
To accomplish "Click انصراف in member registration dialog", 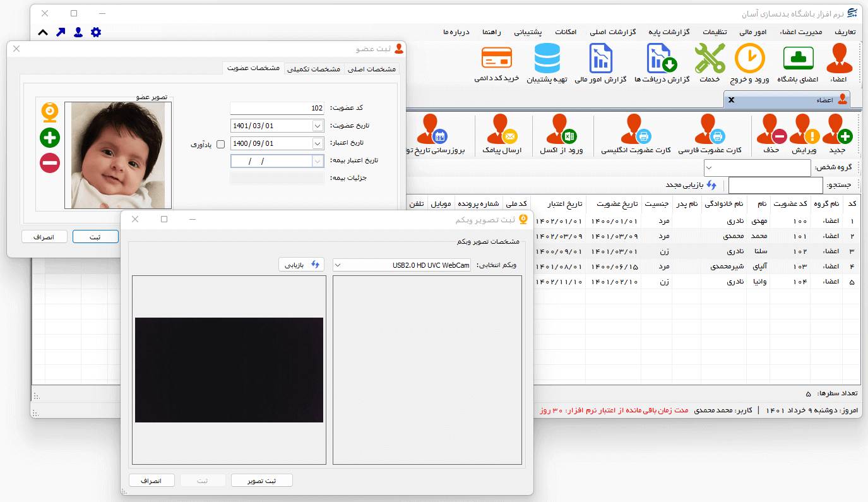I will [44, 237].
